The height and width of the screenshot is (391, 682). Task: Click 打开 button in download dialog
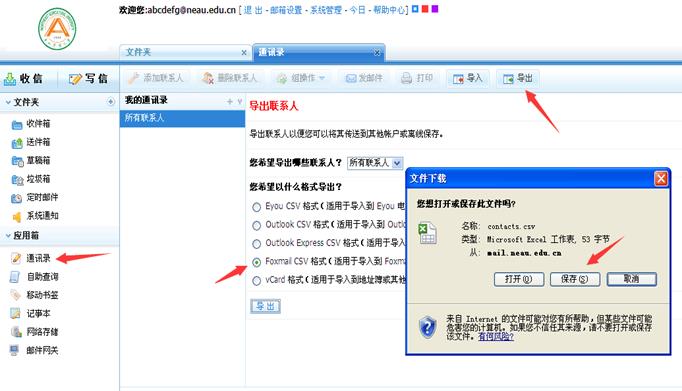tap(519, 279)
